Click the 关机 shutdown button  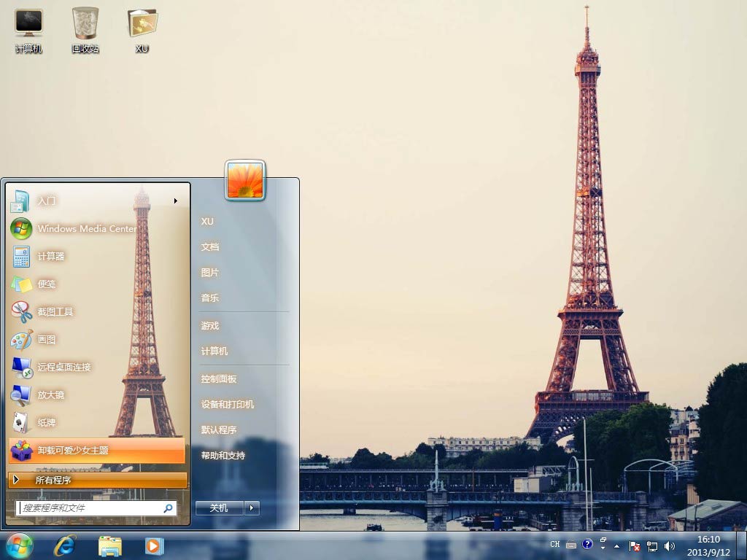tap(219, 507)
